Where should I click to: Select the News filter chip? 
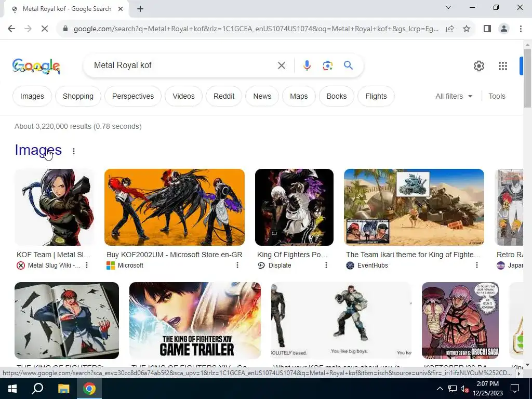pos(262,96)
